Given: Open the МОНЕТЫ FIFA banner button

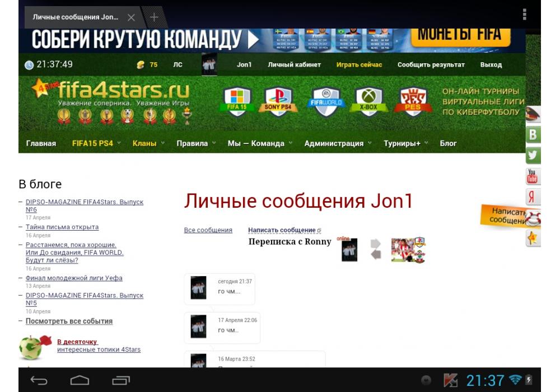Looking at the screenshot, I should click(461, 37).
